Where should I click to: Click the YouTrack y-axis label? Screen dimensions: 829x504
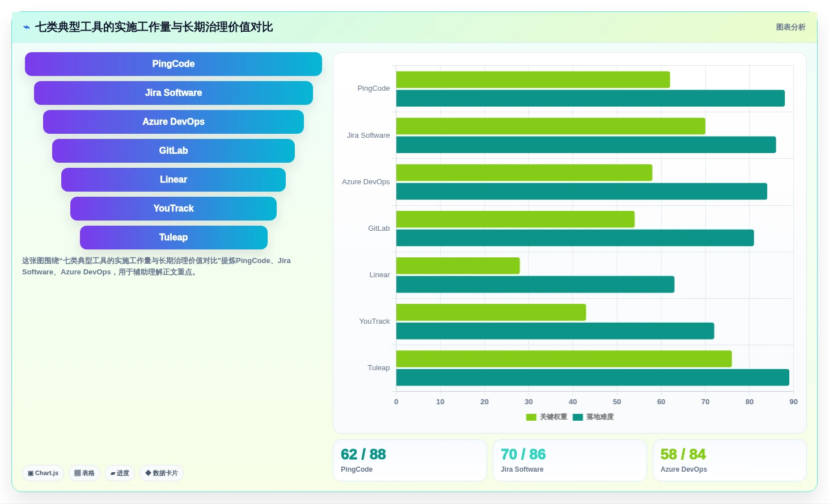pyautogui.click(x=375, y=321)
